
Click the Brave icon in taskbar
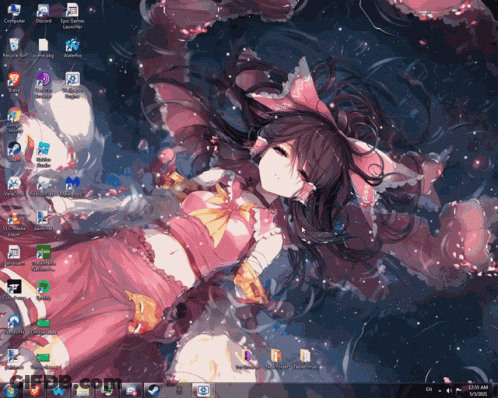tap(35, 390)
